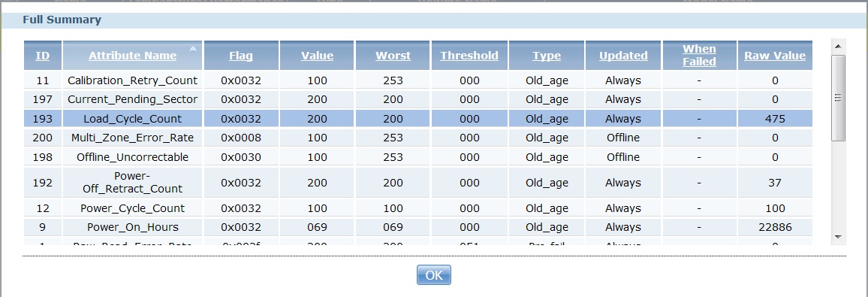This screenshot has width=868, height=297.
Task: Click the scrollbar down arrow
Action: click(x=837, y=237)
